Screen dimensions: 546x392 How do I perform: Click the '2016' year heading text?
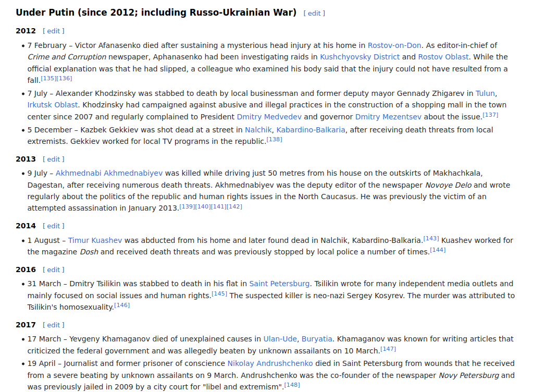pyautogui.click(x=26, y=269)
